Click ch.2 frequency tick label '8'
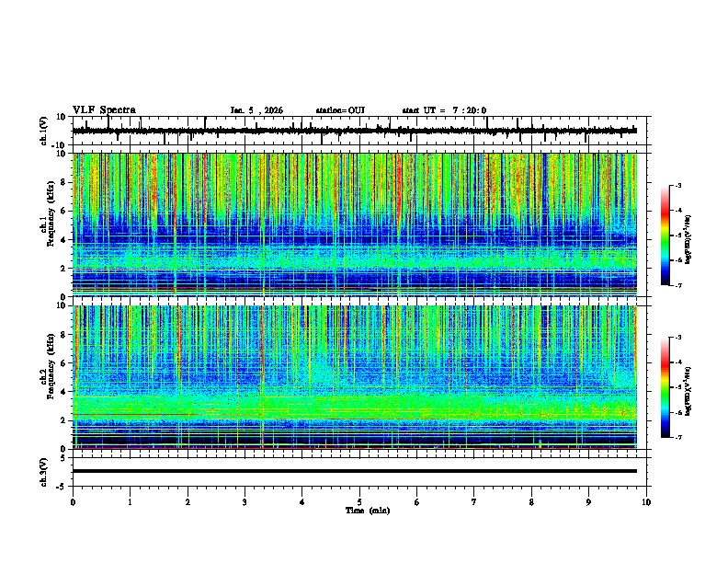The height and width of the screenshot is (563, 728). coord(64,335)
